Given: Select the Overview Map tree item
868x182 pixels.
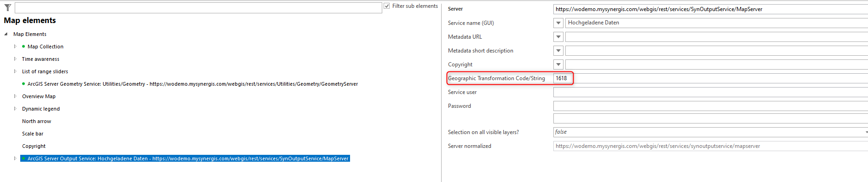Looking at the screenshot, I should (39, 96).
